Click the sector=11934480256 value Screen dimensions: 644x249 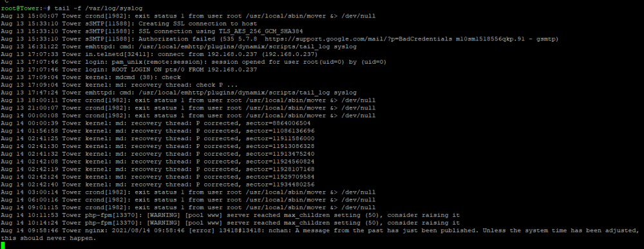(280, 185)
